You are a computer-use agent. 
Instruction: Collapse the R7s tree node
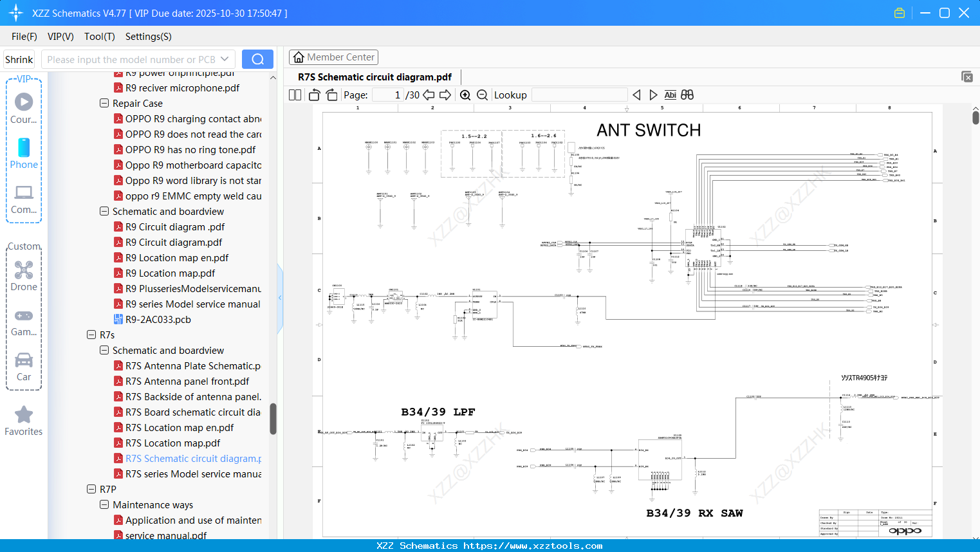tap(91, 335)
